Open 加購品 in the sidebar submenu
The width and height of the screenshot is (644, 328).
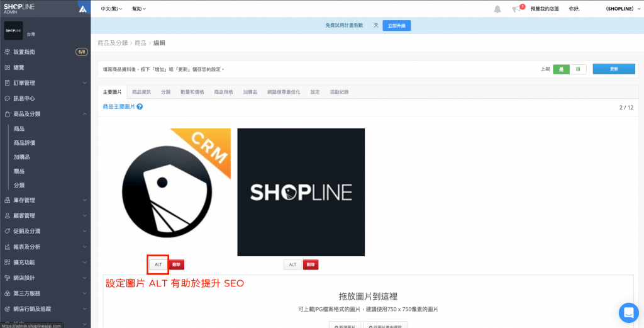22,157
